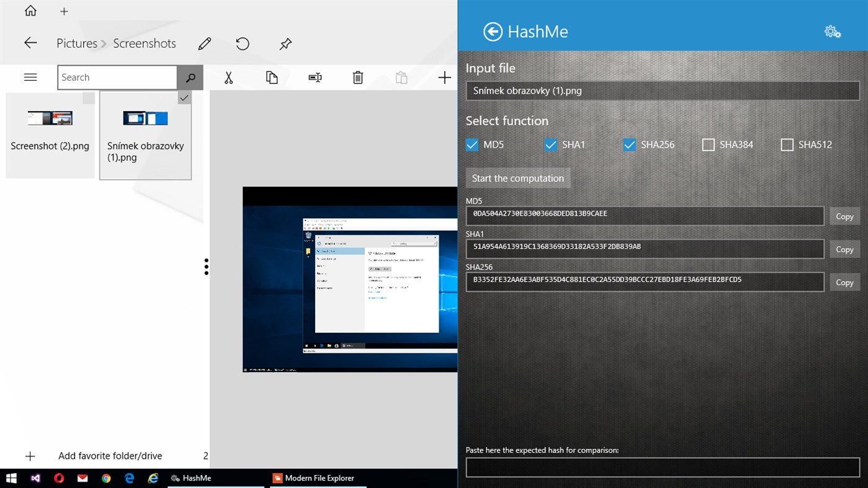Screen dimensions: 868x488
Task: Click Start the computation
Action: point(517,178)
